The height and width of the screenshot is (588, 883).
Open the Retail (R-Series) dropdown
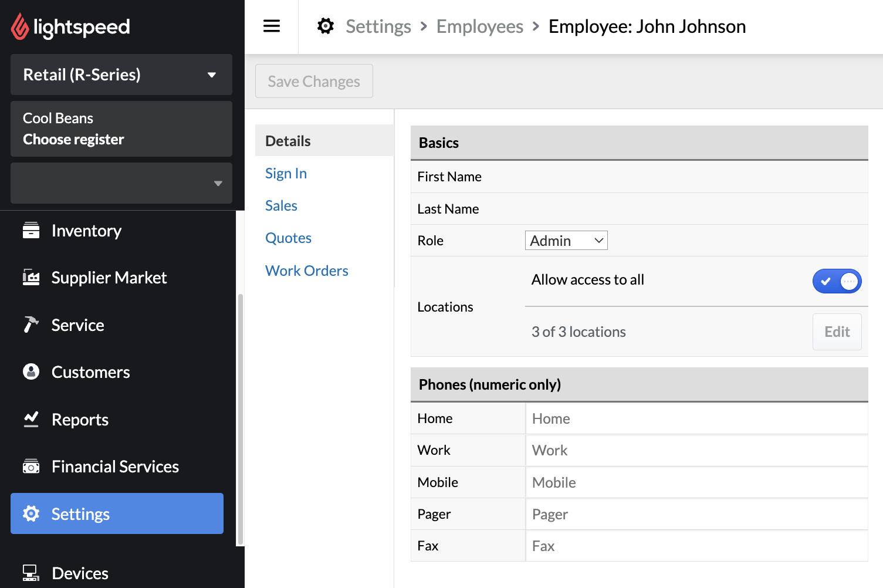pyautogui.click(x=121, y=75)
